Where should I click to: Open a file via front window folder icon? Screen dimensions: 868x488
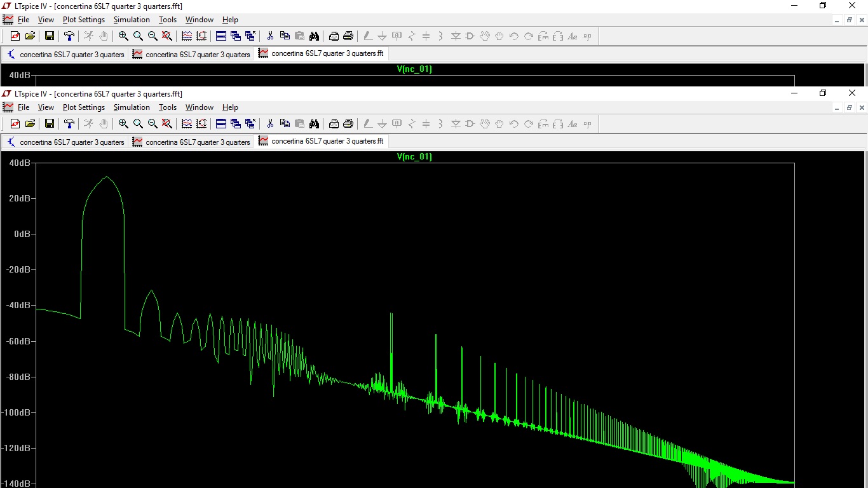tap(30, 124)
